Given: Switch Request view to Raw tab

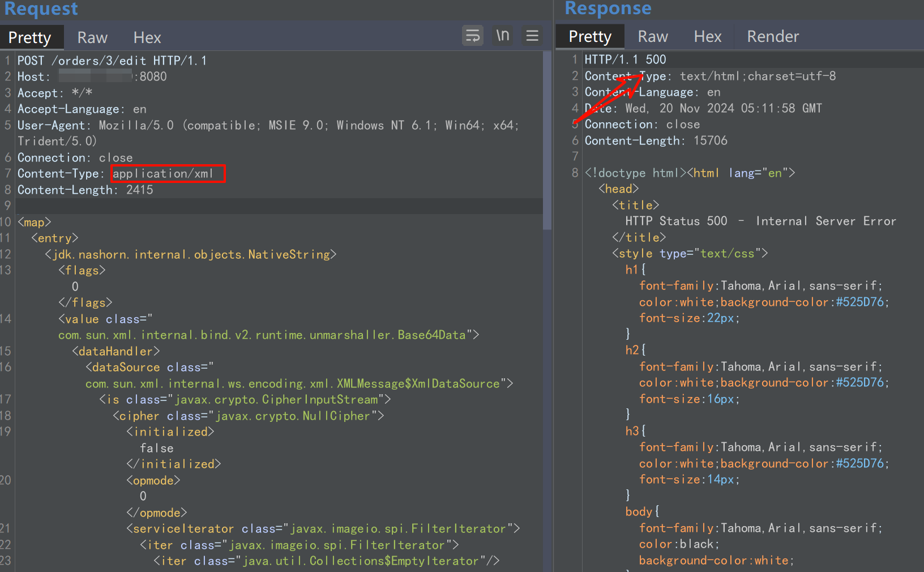Looking at the screenshot, I should 92,37.
